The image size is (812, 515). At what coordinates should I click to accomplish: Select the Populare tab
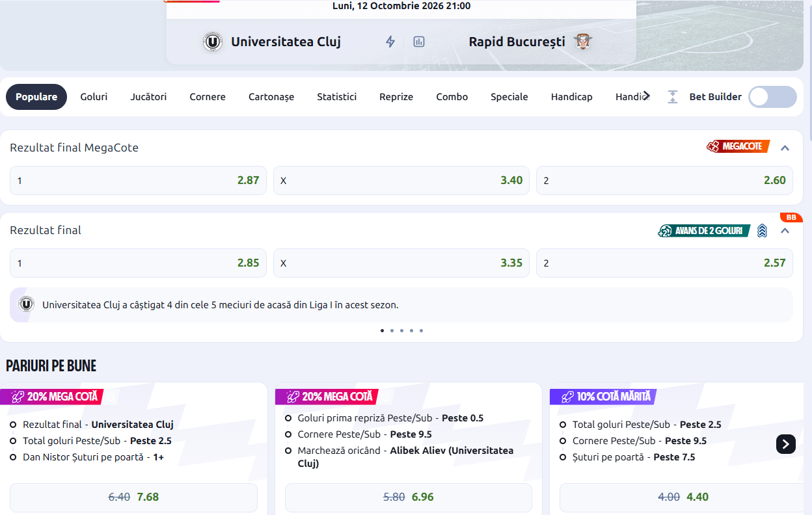(x=36, y=97)
